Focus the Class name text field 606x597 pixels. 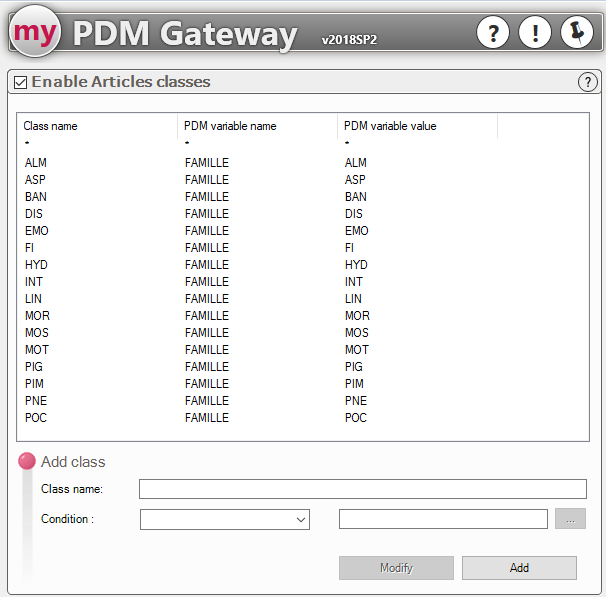(362, 489)
